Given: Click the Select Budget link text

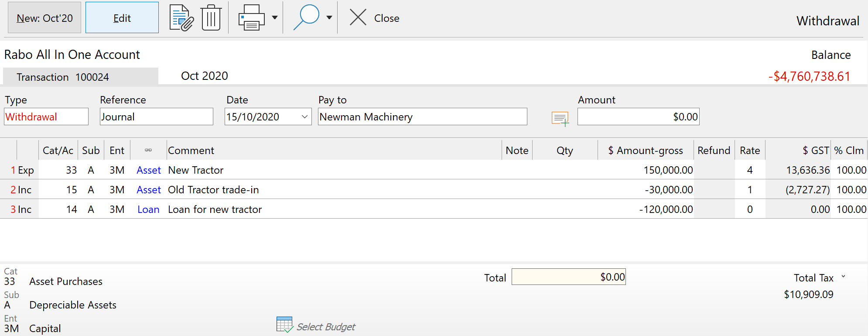Looking at the screenshot, I should [x=326, y=327].
